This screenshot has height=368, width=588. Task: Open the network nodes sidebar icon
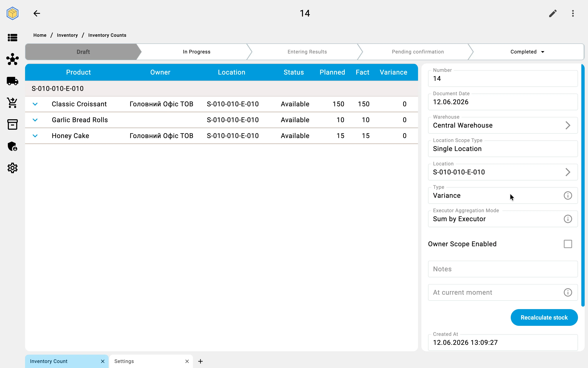[x=12, y=59]
